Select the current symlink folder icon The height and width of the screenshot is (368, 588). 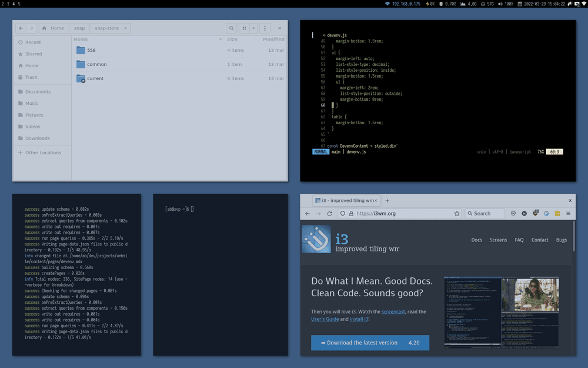tap(81, 78)
